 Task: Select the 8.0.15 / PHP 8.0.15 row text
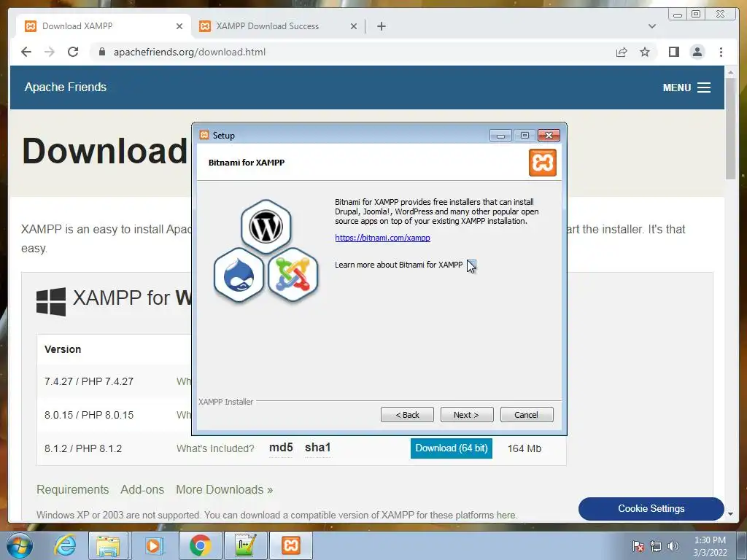point(89,415)
